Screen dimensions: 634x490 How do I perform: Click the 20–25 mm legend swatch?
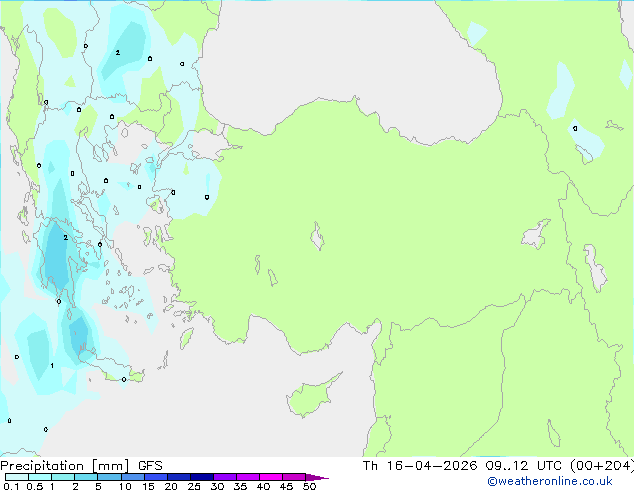(x=178, y=477)
